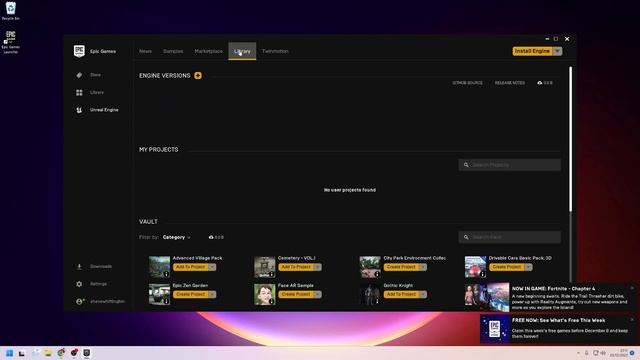The width and height of the screenshot is (640, 360).
Task: Open the News tab
Action: pyautogui.click(x=145, y=51)
